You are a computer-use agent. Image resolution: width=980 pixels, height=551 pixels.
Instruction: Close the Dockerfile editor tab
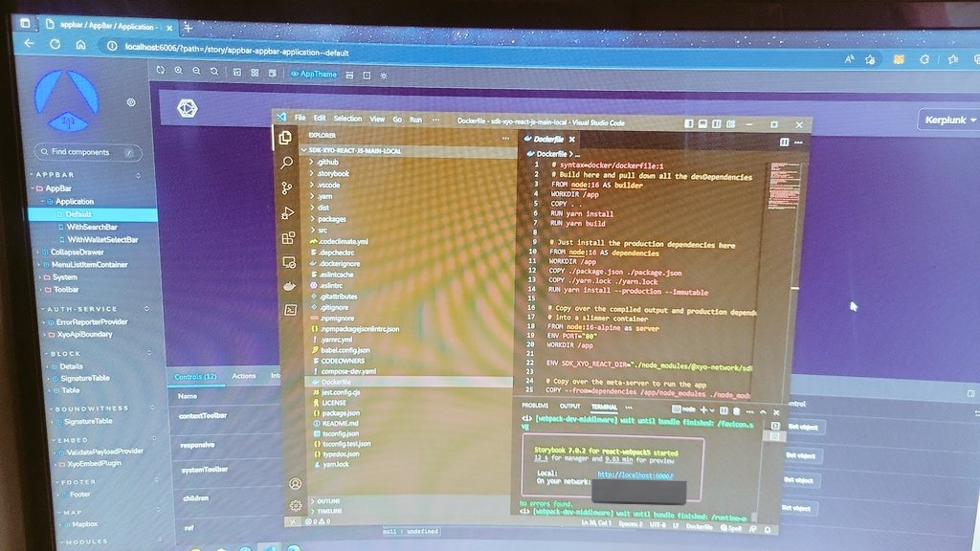click(572, 140)
